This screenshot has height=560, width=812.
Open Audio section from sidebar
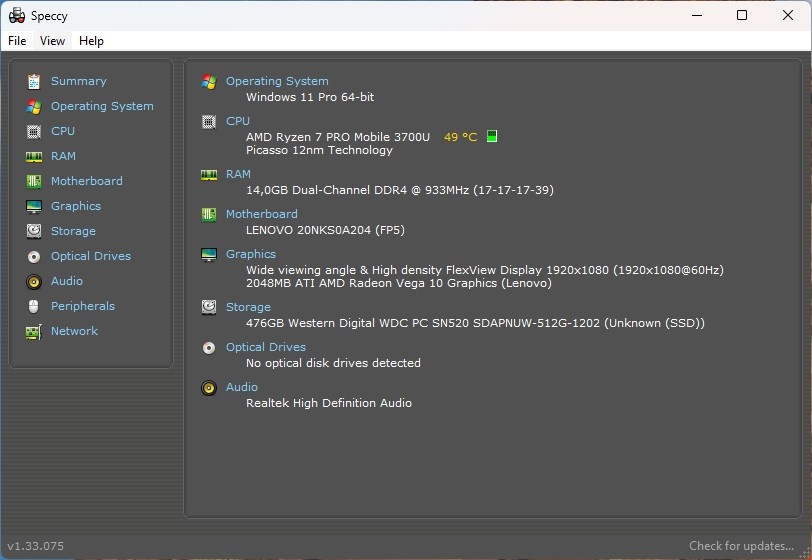coord(67,281)
